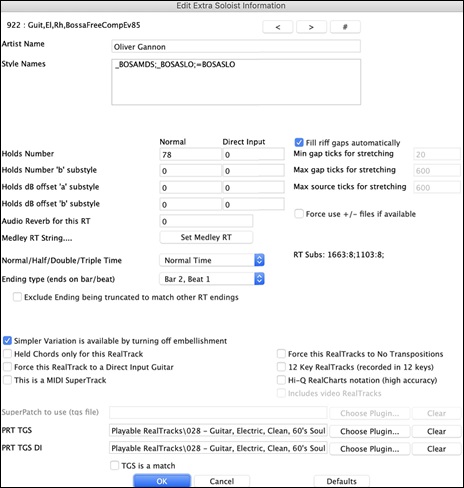Edit Holds dB offset 'a' substyle Direct Input field
Image resolution: width=464 pixels, height=488 pixels.
[x=253, y=187]
